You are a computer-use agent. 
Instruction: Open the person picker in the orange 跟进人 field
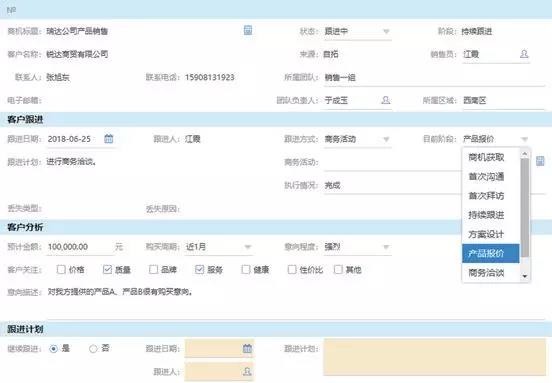click(247, 371)
